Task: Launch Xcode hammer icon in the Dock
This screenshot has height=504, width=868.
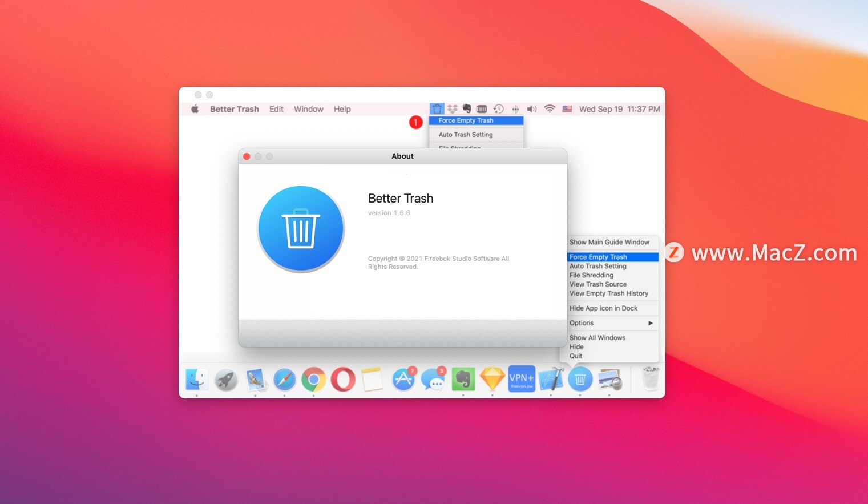Action: [x=551, y=379]
